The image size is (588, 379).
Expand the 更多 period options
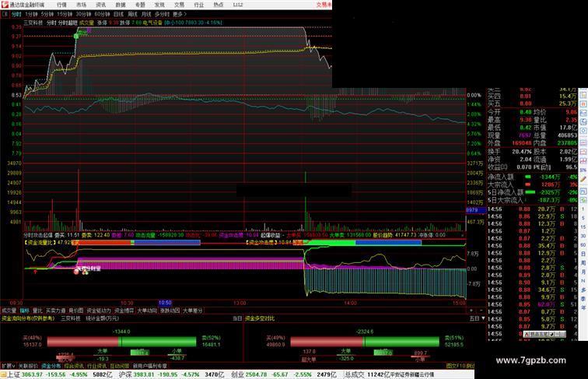coord(179,14)
